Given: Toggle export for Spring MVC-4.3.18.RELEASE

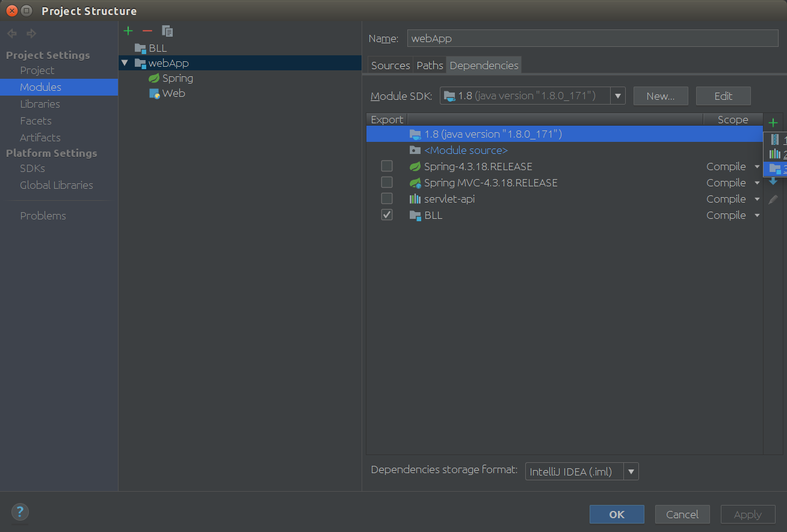Looking at the screenshot, I should (x=387, y=182).
